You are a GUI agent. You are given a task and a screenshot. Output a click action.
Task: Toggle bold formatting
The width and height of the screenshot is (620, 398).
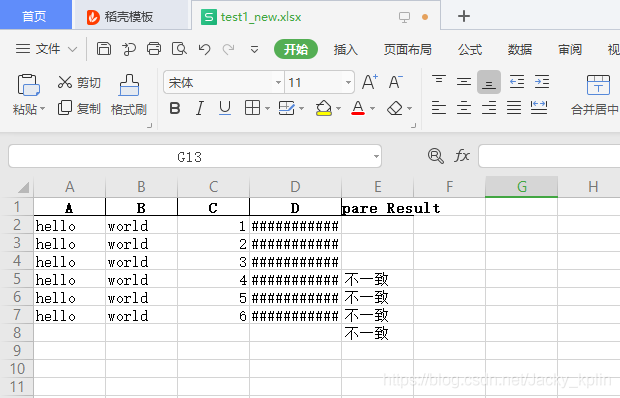tap(175, 108)
